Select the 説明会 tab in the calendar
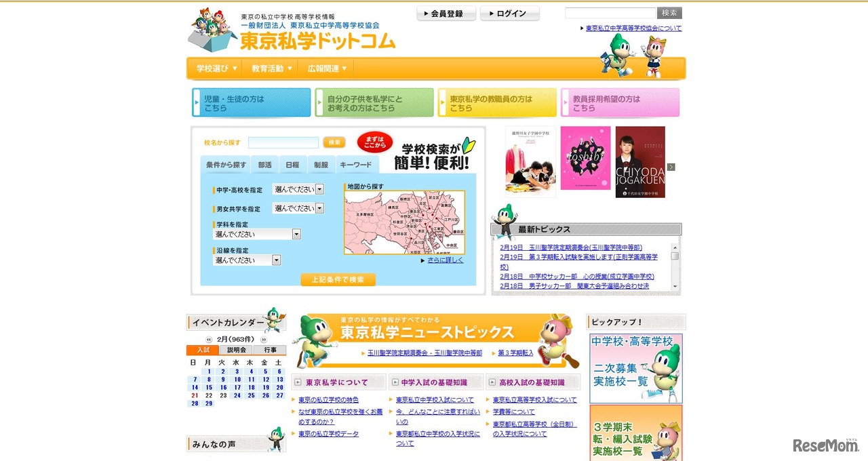 coord(235,348)
